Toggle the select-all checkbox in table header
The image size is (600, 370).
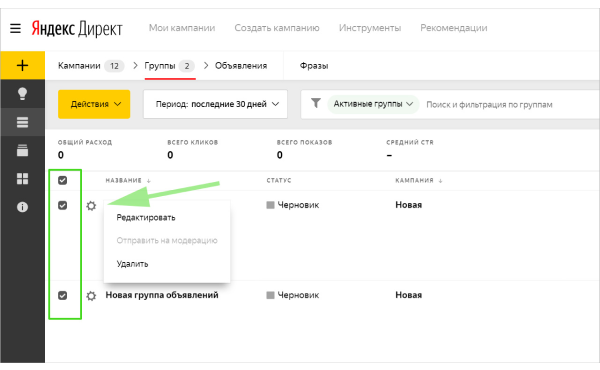(62, 180)
